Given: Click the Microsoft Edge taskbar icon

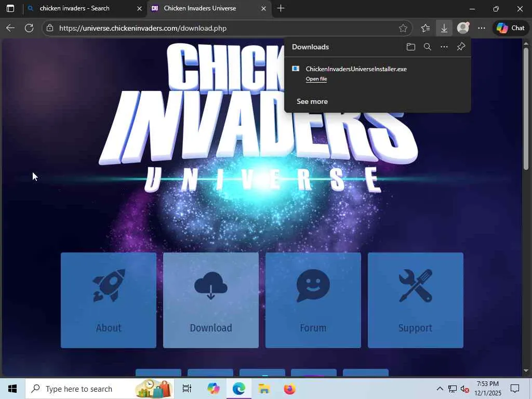Looking at the screenshot, I should [239, 389].
